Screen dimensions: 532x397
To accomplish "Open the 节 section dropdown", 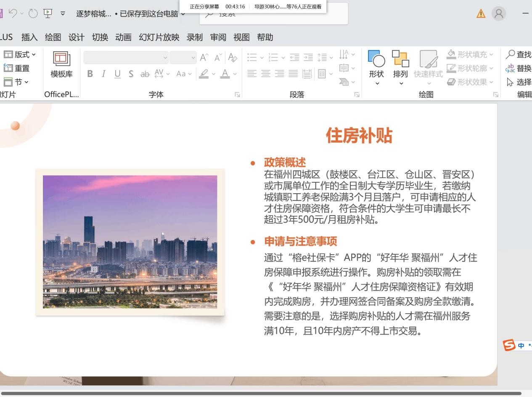I will (x=16, y=82).
